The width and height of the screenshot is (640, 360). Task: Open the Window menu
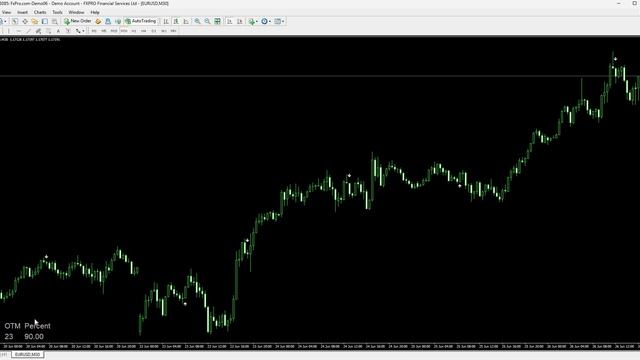[76, 12]
